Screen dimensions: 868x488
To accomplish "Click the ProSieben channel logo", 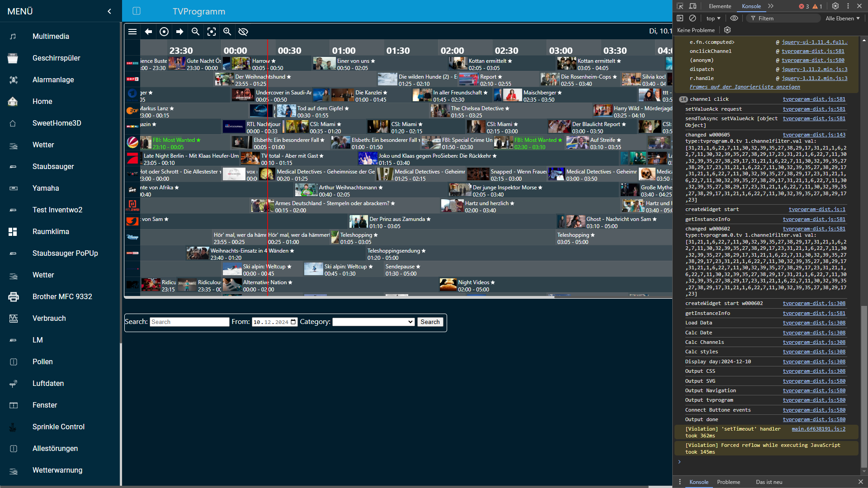I will tap(132, 158).
